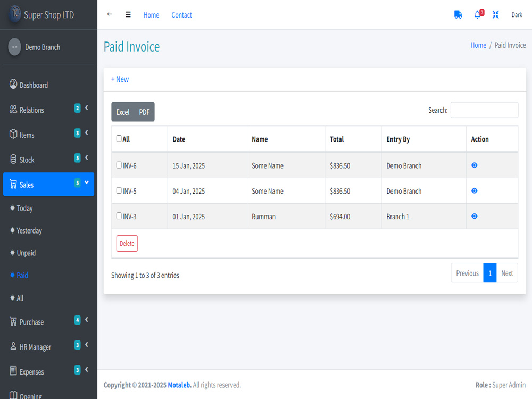
Task: Tick the checkbox for INV-5
Action: point(119,190)
